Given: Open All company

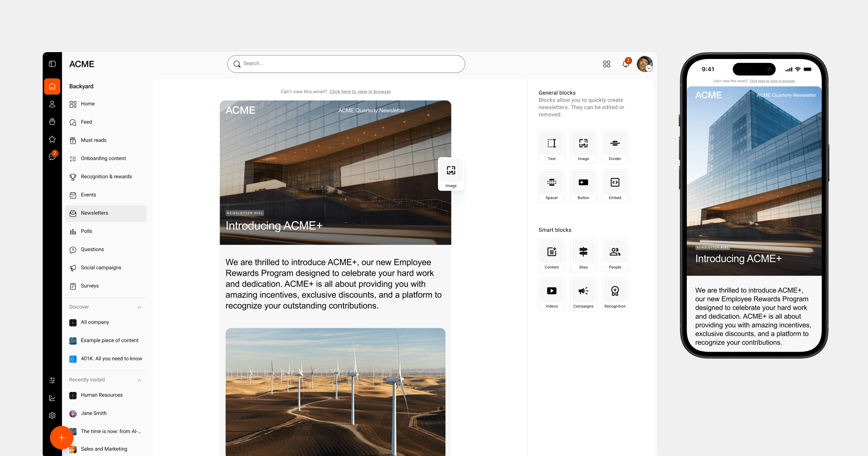Looking at the screenshot, I should tap(106, 322).
